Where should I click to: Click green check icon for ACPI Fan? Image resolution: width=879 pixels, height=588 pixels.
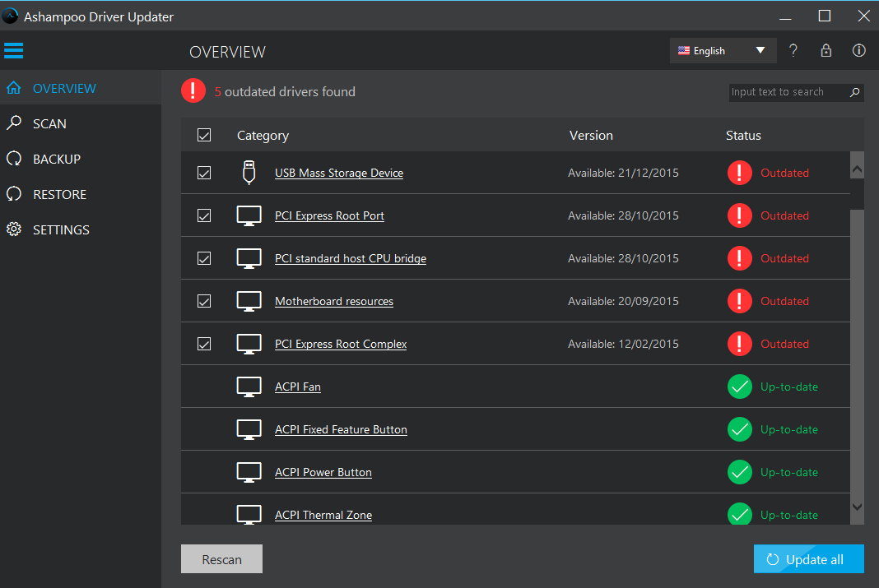pos(739,387)
